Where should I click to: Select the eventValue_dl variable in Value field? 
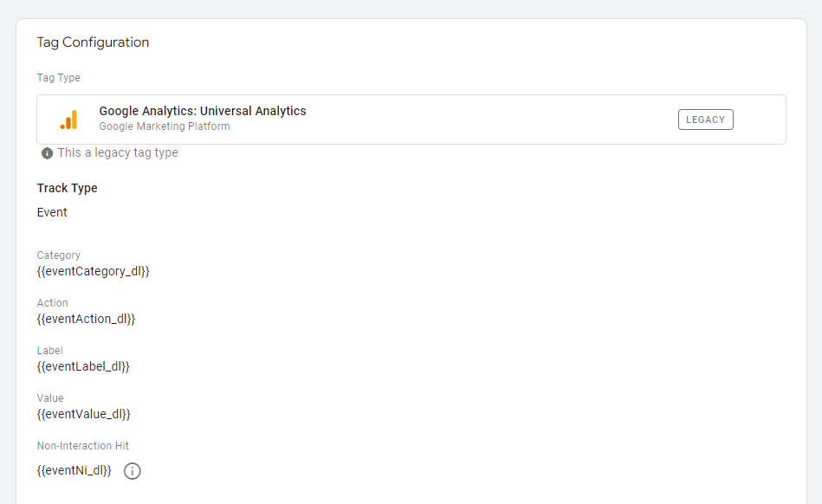[83, 414]
